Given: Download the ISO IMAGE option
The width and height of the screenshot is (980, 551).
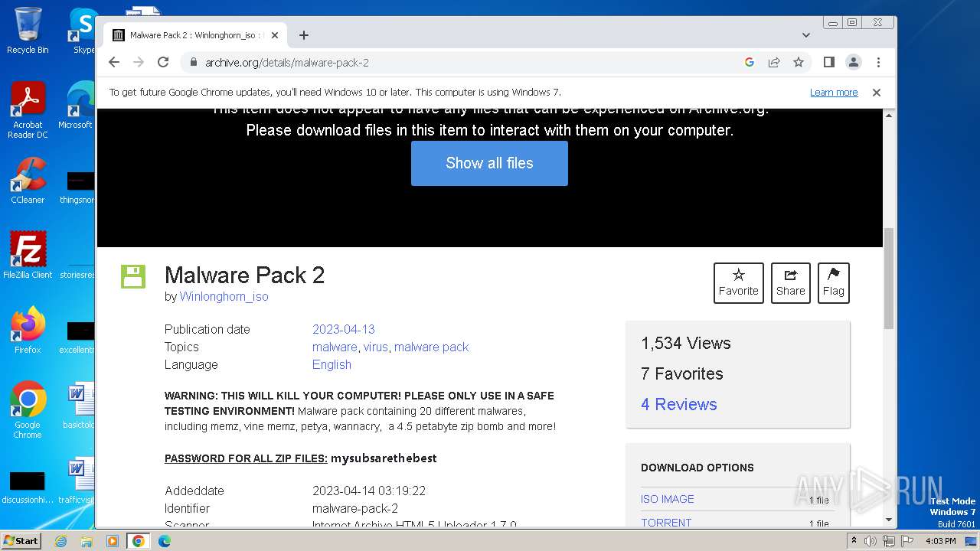Looking at the screenshot, I should point(668,499).
